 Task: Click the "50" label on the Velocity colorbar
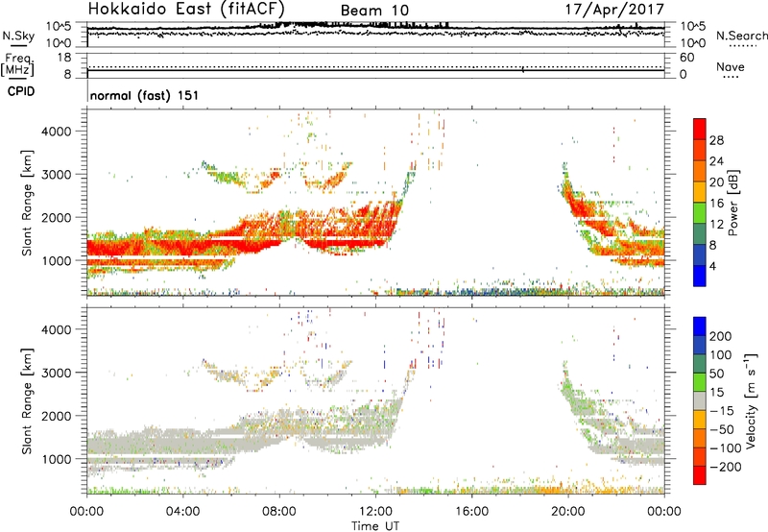(716, 374)
